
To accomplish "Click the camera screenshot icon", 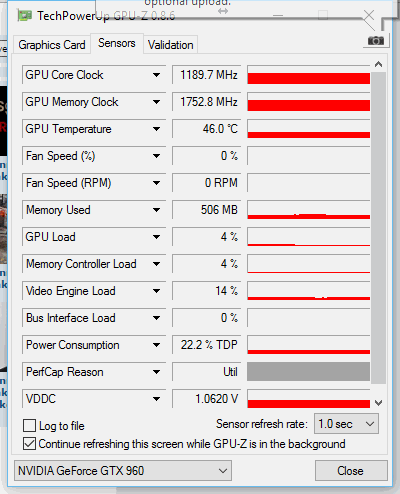I will (376, 41).
